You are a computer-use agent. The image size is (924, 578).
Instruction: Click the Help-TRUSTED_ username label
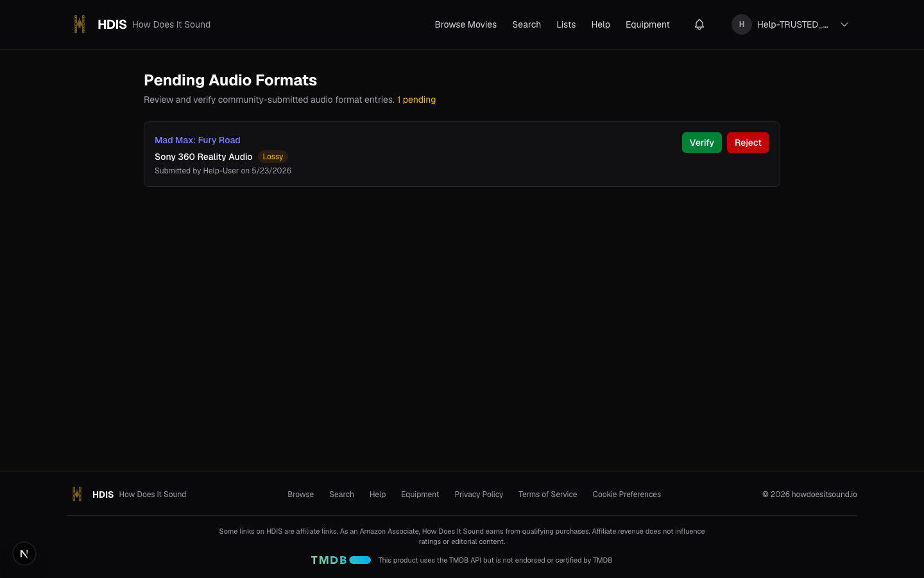pos(792,24)
